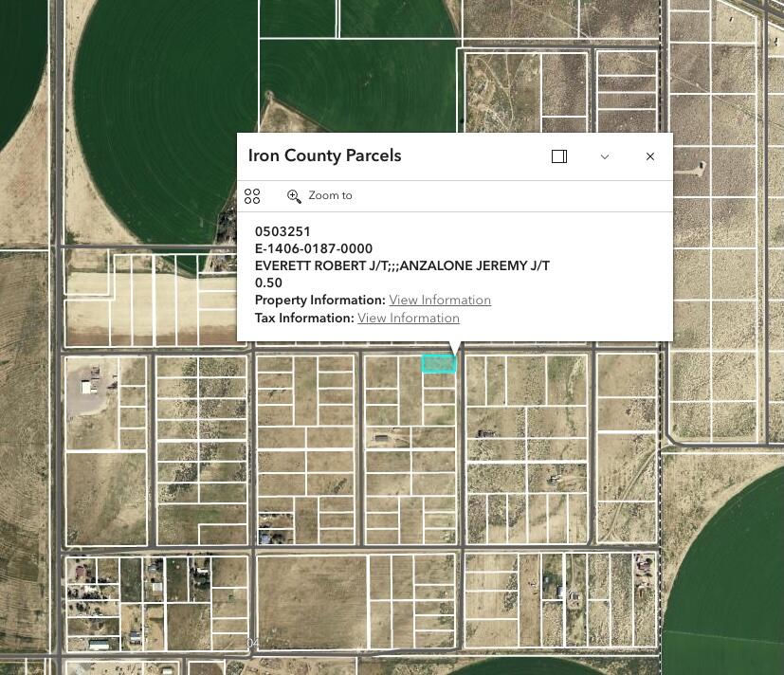Viewport: 784px width, 675px height.
Task: Select acreage value 0.50
Action: (x=268, y=283)
